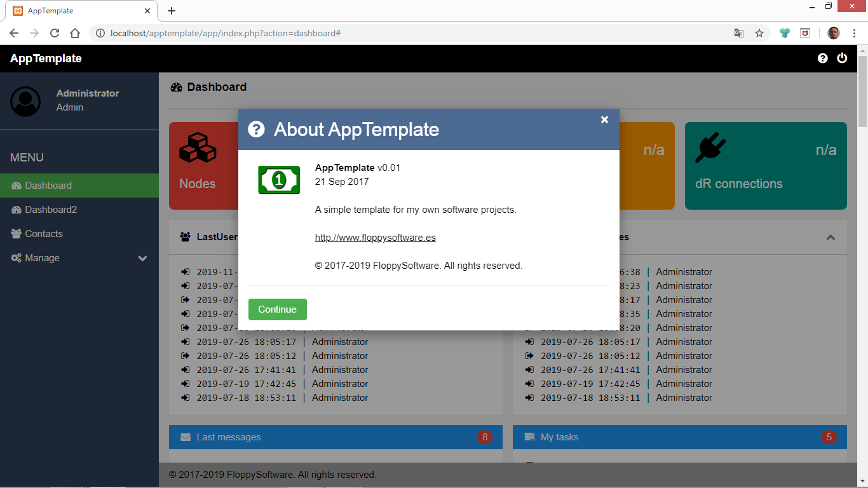Click the banknote application logo in dialog
Screen dimensions: 868x488
point(279,180)
